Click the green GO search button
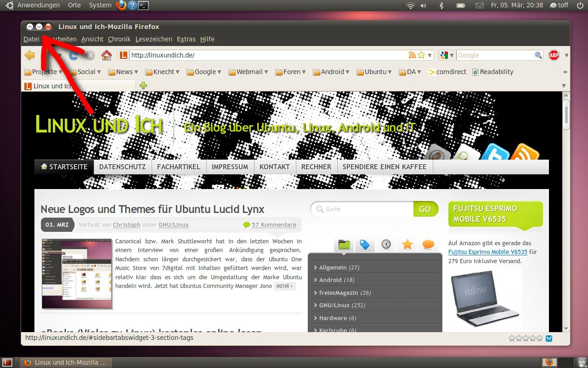This screenshot has width=588, height=368. pos(425,209)
